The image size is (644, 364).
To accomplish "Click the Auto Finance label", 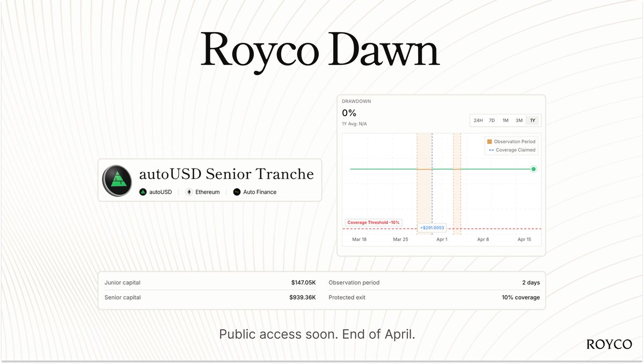I will 260,192.
